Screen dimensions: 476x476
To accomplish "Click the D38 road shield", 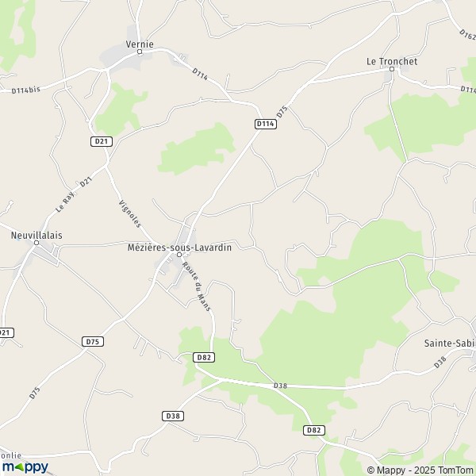I will point(173,416).
